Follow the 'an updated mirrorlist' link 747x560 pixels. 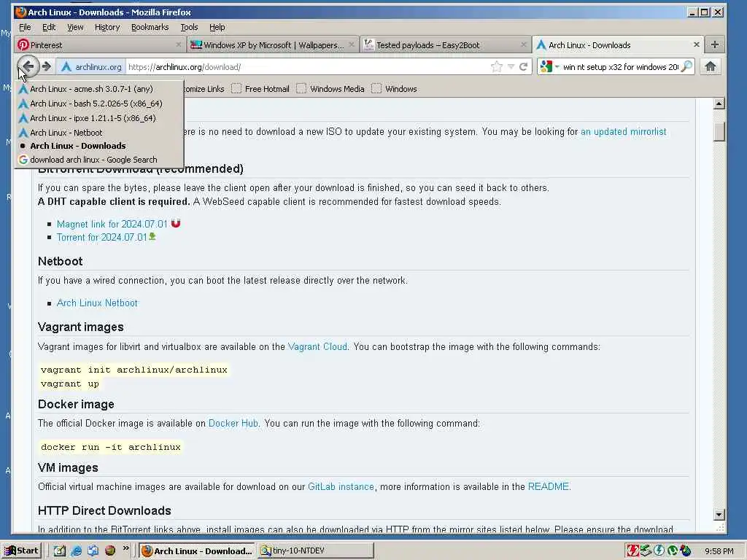coord(623,131)
